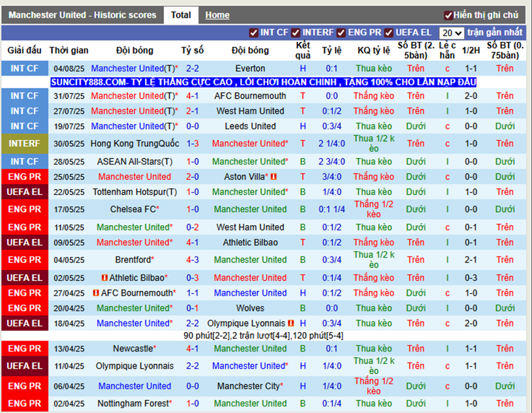
Task: Open Everton team link
Action: (x=250, y=69)
